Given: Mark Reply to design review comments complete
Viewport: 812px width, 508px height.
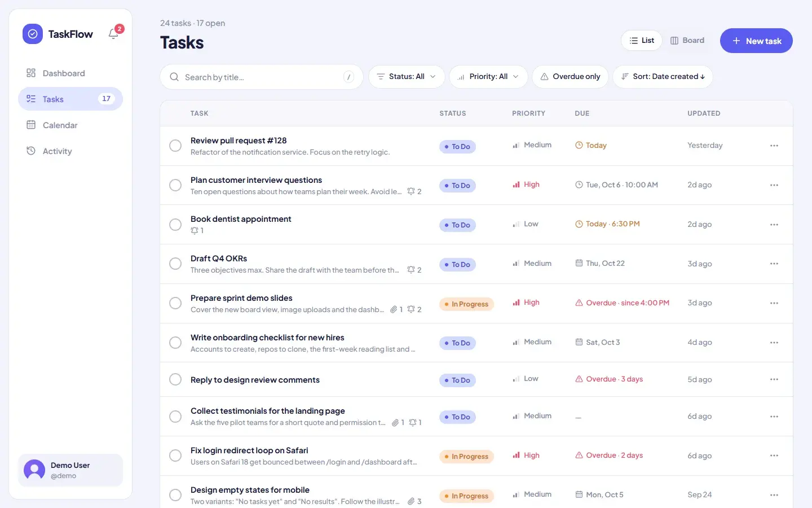Looking at the screenshot, I should pos(175,379).
